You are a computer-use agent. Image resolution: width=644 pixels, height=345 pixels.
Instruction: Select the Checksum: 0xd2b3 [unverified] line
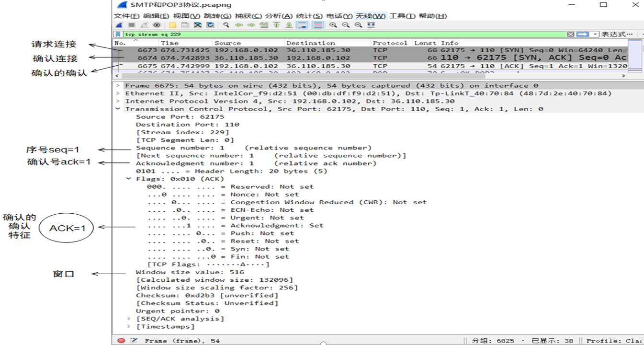207,296
